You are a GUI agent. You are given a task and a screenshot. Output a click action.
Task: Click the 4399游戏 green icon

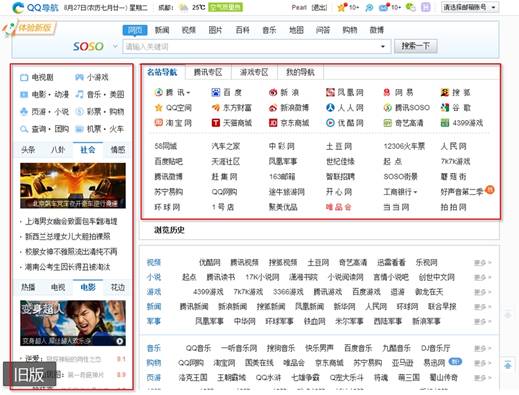[x=445, y=123]
